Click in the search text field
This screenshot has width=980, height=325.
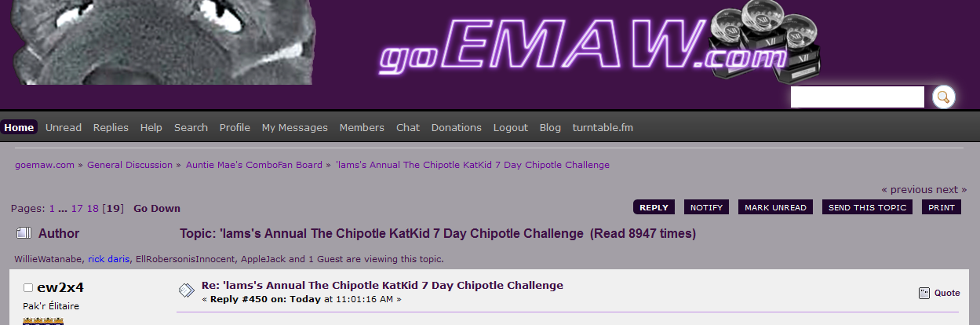858,97
